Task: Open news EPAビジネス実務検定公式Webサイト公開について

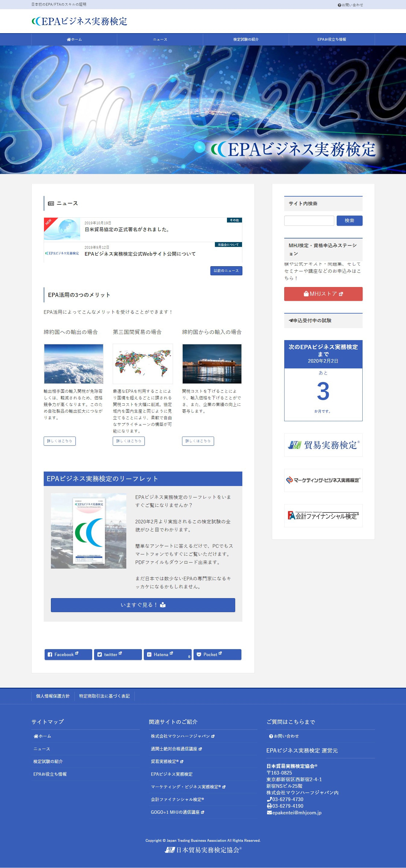Action: pos(140,254)
